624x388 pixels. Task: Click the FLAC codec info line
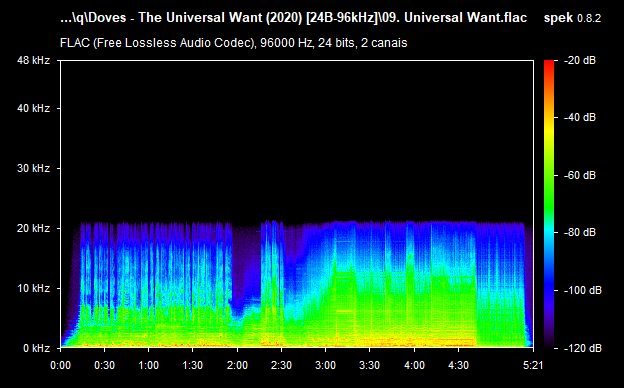click(234, 43)
